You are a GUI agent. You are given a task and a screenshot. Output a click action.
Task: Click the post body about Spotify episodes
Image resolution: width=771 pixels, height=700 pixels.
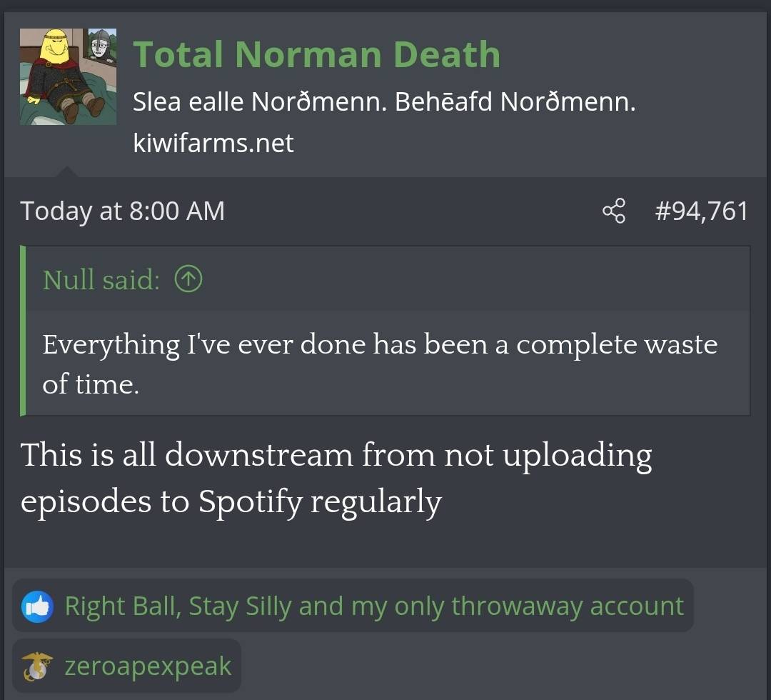336,478
